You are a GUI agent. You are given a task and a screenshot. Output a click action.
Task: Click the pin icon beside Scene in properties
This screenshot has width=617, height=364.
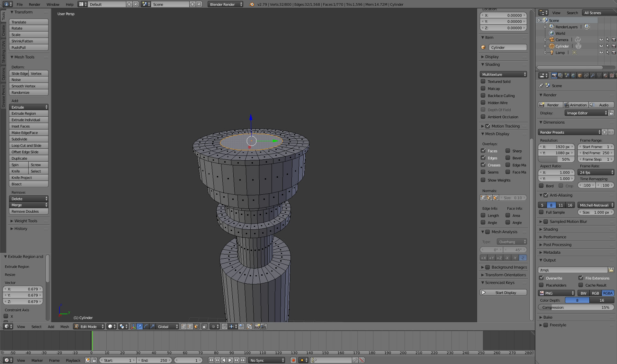(541, 85)
